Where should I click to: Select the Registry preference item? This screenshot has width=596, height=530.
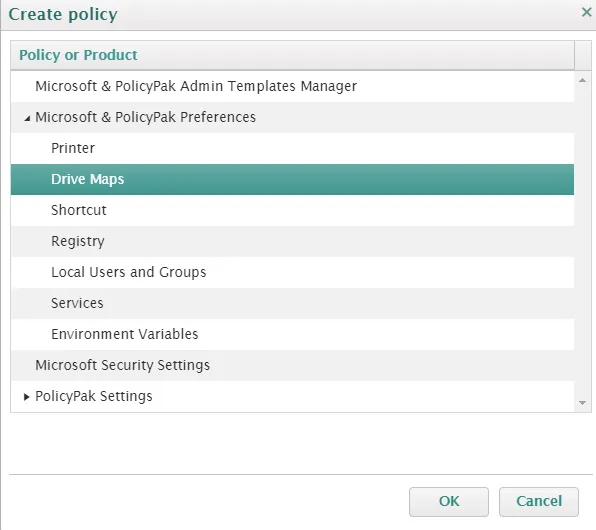292,241
